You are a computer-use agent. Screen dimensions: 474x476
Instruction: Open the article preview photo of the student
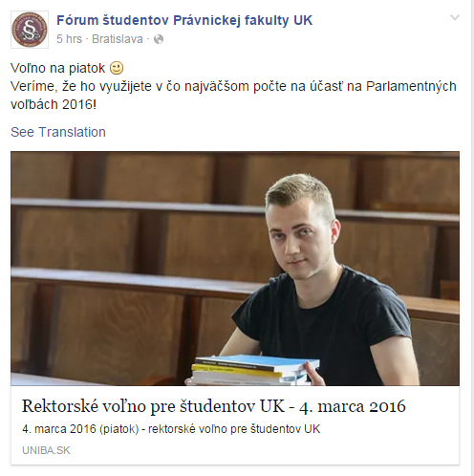(x=235, y=269)
